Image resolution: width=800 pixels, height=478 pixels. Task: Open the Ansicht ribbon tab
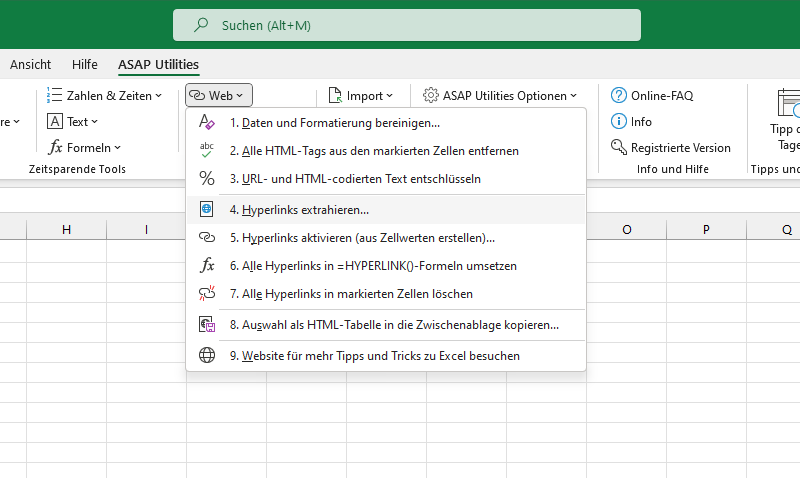(x=31, y=64)
